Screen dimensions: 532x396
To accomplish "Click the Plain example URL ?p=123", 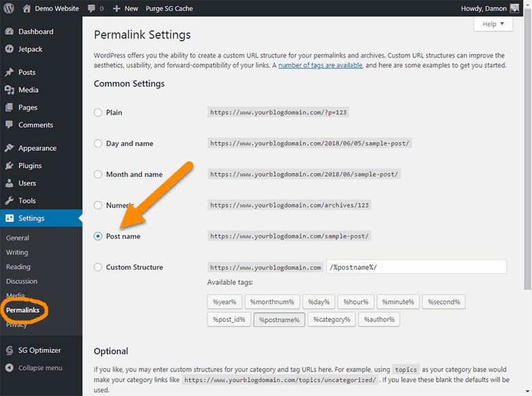I will (278, 113).
